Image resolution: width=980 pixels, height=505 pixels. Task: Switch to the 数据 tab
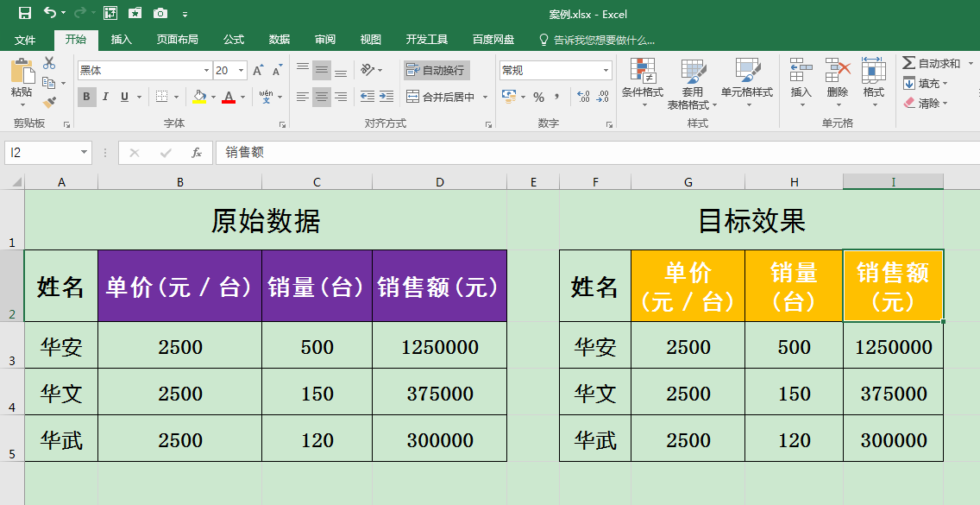coord(280,40)
